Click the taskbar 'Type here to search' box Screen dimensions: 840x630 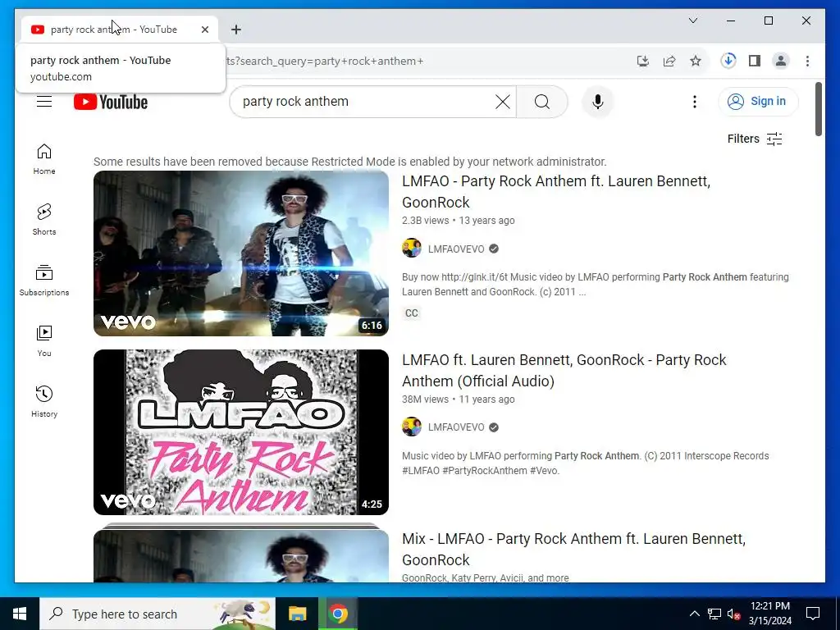157,614
